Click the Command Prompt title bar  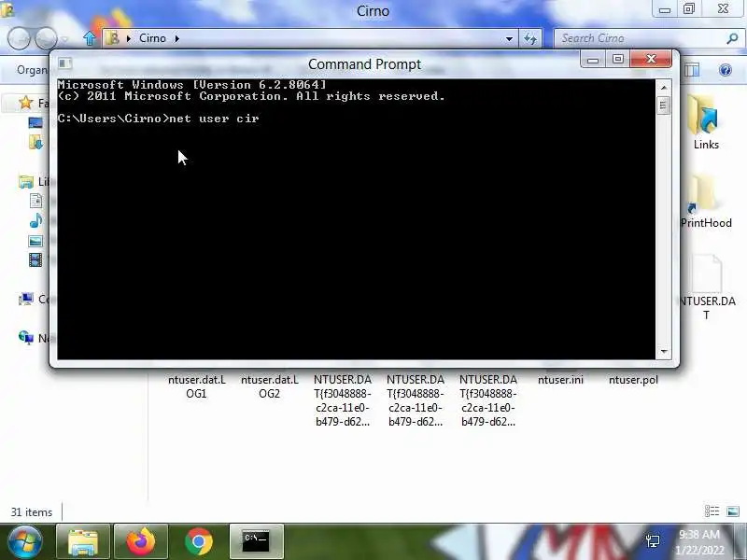click(364, 63)
